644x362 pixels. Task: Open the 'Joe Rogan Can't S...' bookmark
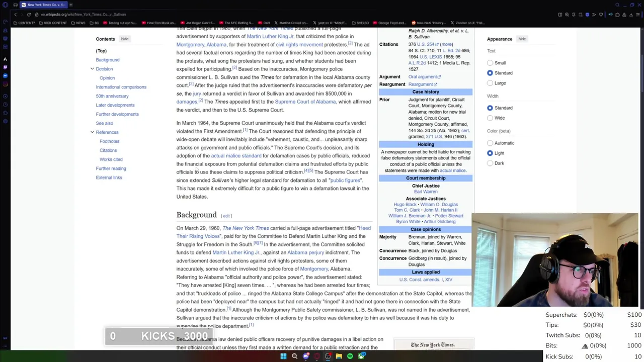(197, 23)
